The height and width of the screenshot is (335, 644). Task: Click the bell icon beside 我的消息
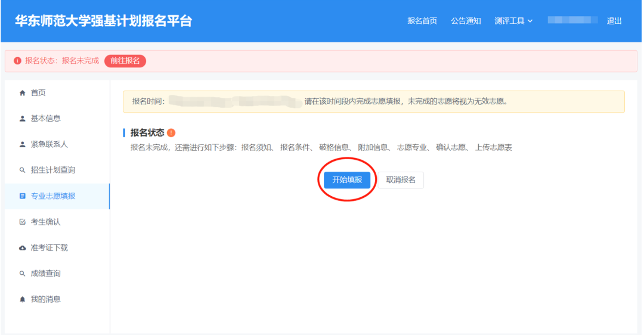point(23,299)
